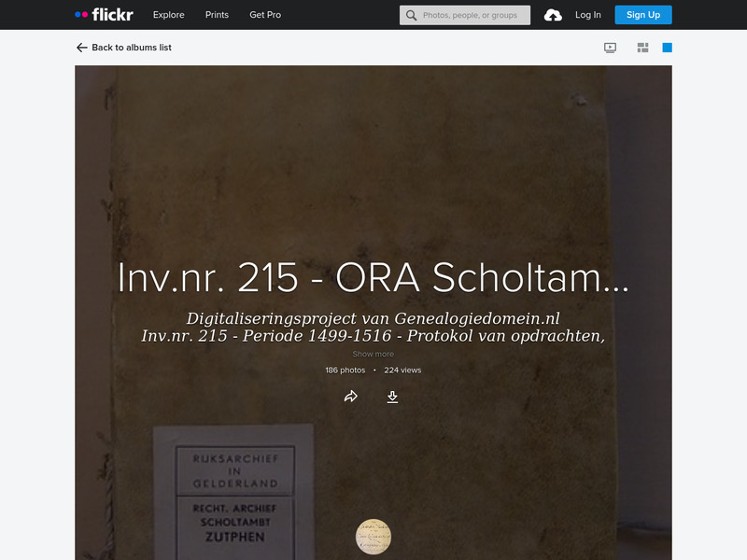Expand the description with Show more
Viewport: 747px width, 560px height.
[x=373, y=354]
